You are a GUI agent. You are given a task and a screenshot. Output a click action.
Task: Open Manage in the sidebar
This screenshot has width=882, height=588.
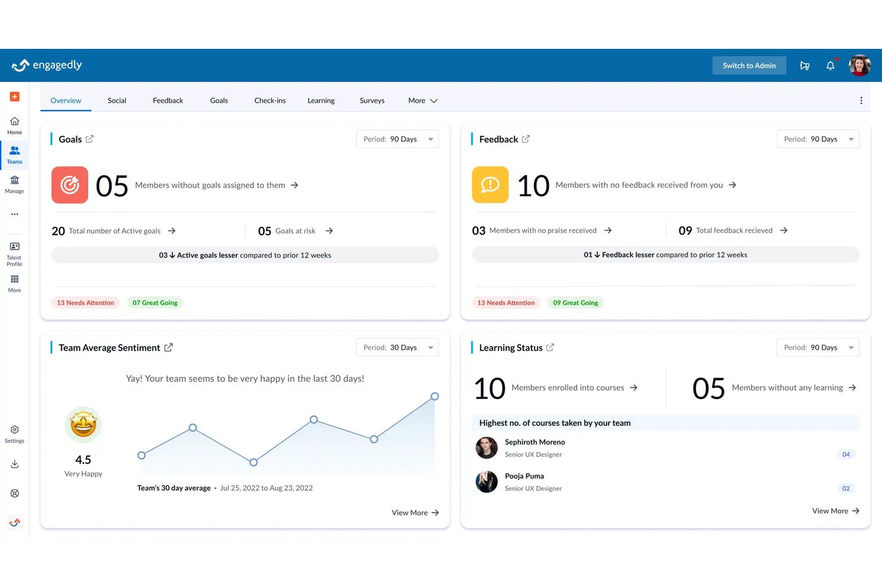(x=15, y=185)
